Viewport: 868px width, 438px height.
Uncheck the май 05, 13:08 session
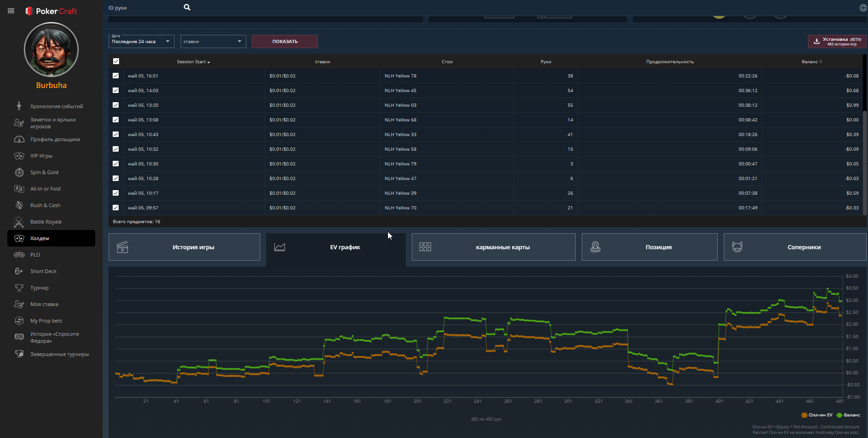click(x=115, y=120)
